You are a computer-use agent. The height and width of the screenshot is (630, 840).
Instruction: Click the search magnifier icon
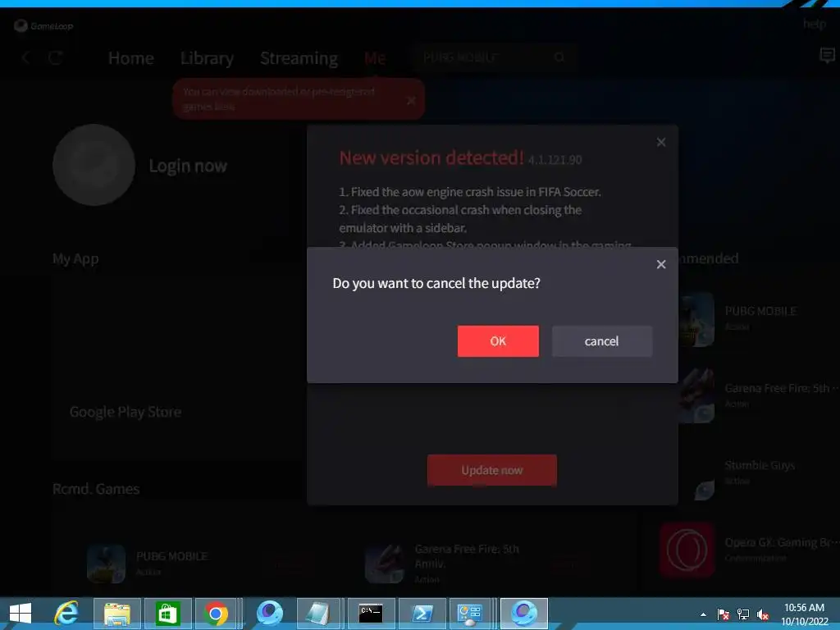point(559,57)
